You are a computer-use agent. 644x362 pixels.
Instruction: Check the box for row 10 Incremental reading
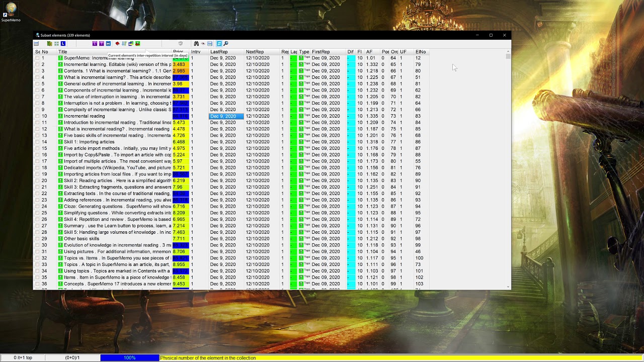[x=37, y=116]
